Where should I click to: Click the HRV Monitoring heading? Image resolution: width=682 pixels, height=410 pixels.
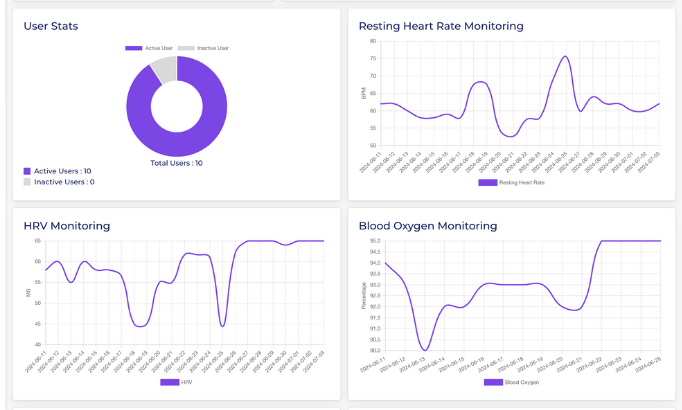point(67,226)
